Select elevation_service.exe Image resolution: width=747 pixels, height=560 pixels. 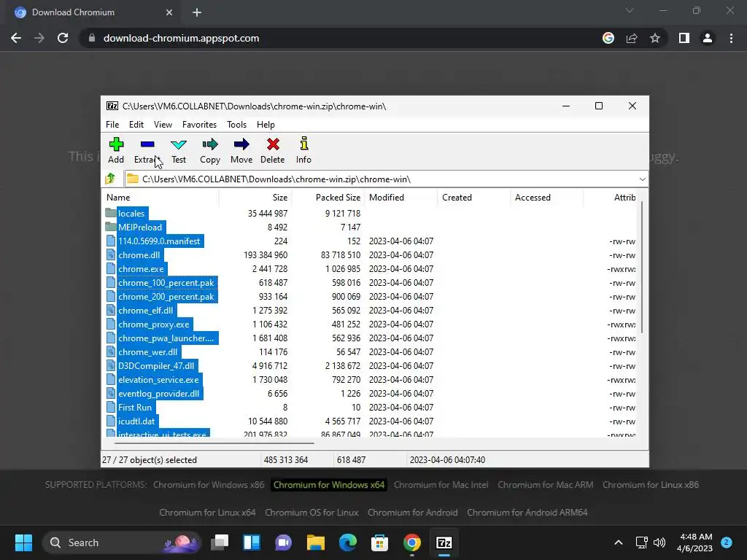click(158, 379)
